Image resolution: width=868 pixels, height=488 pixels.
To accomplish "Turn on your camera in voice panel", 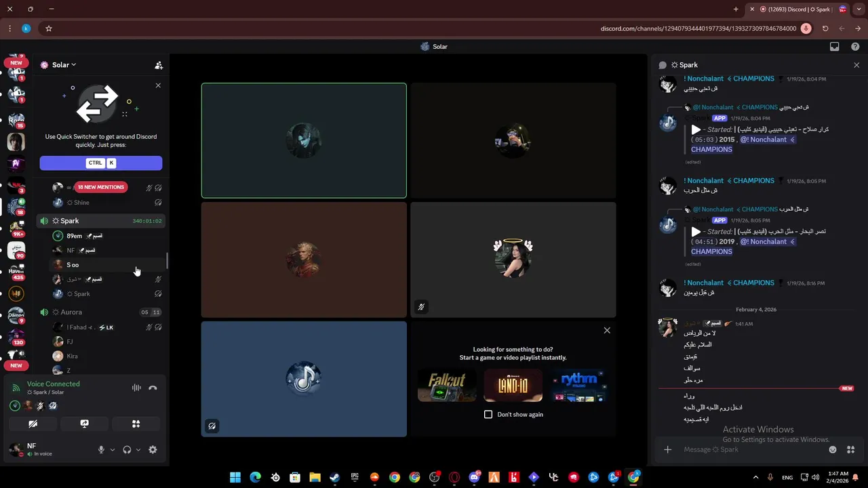I will coord(33,424).
